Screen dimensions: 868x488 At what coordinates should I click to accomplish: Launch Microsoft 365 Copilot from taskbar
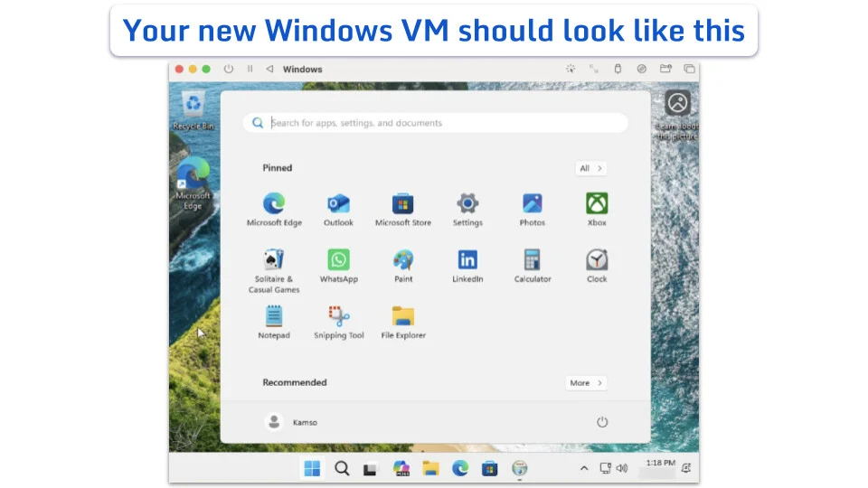point(401,469)
